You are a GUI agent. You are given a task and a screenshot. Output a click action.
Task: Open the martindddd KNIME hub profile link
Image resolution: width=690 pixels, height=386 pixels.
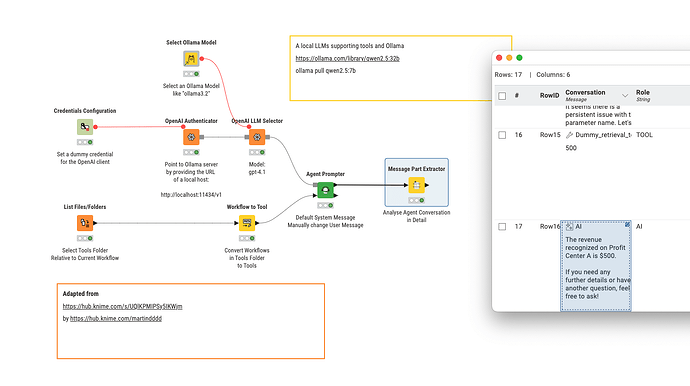(116, 318)
